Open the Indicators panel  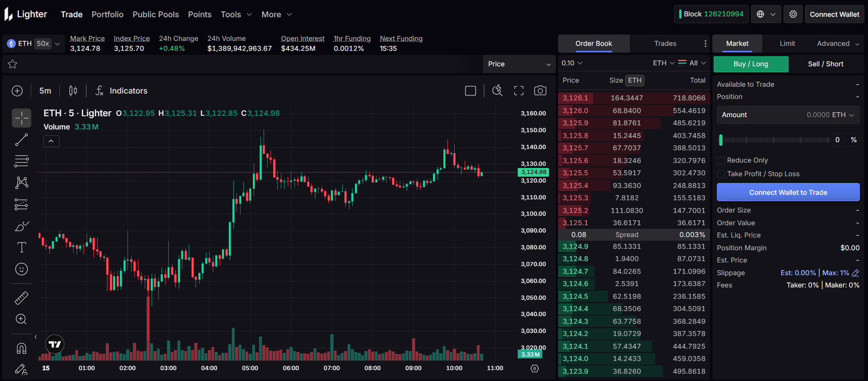click(x=122, y=91)
